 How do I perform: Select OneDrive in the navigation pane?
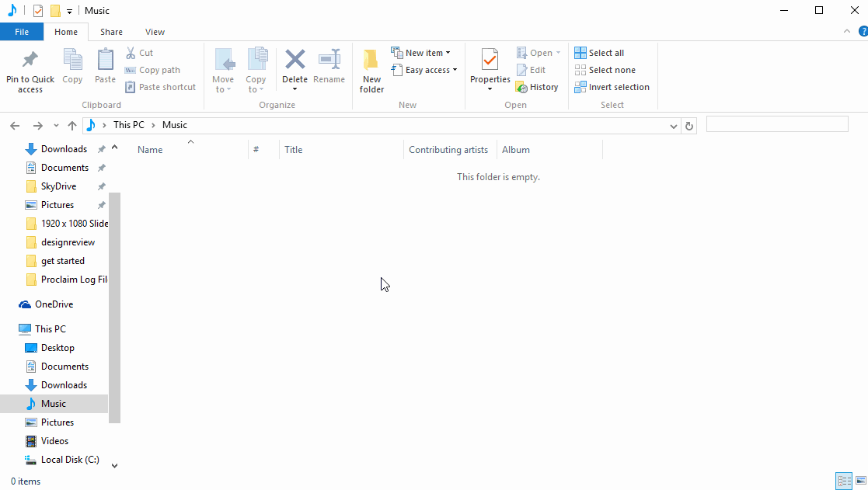point(54,304)
